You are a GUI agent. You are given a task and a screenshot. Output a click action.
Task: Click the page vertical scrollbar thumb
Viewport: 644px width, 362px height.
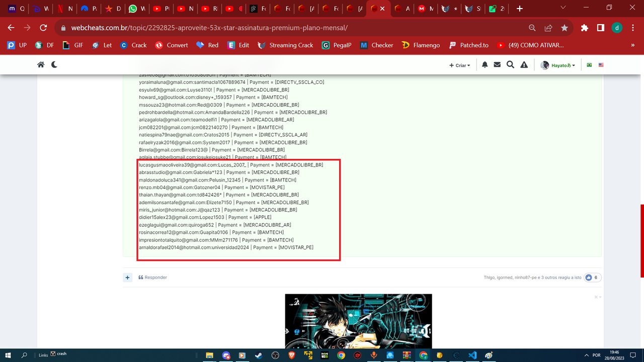(x=641, y=241)
